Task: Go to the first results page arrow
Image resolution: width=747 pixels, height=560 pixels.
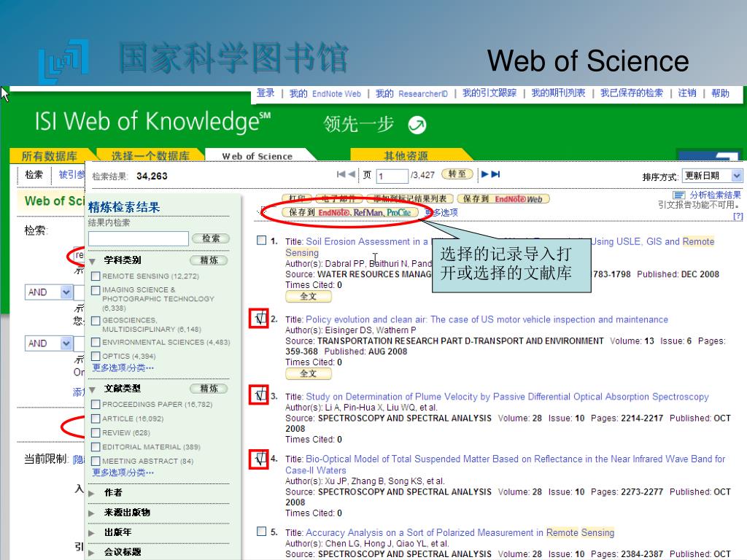Action: [341, 174]
